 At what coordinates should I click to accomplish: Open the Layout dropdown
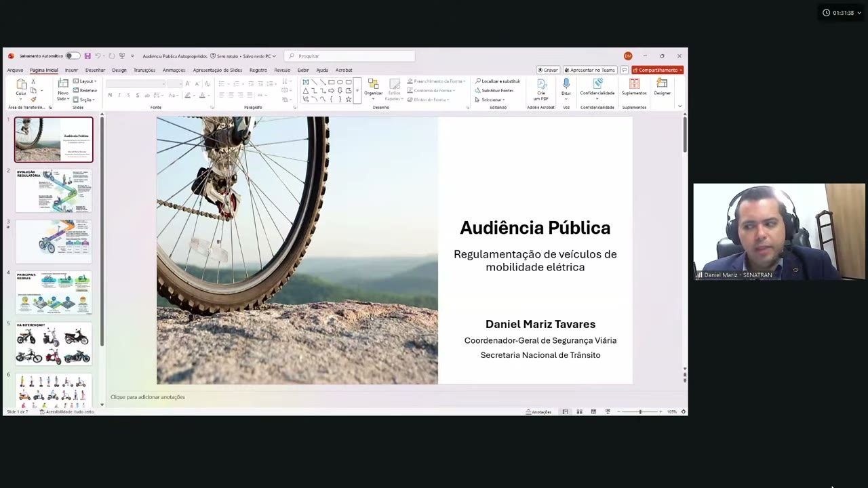[85, 81]
